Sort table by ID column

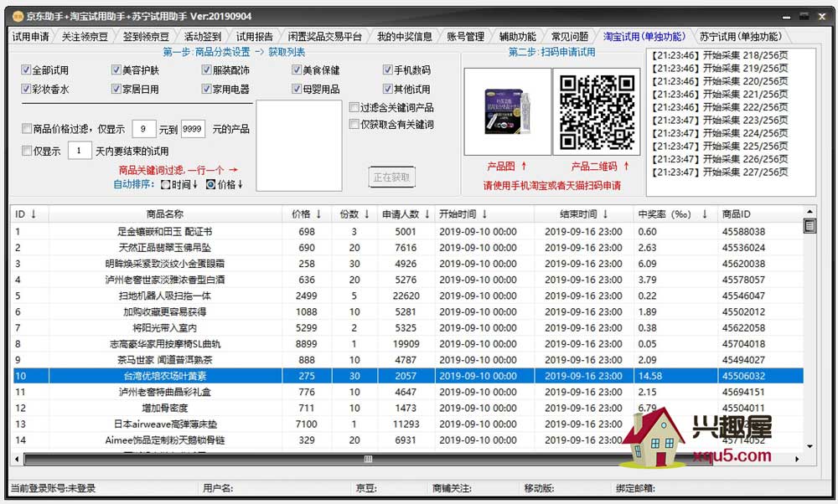point(29,214)
